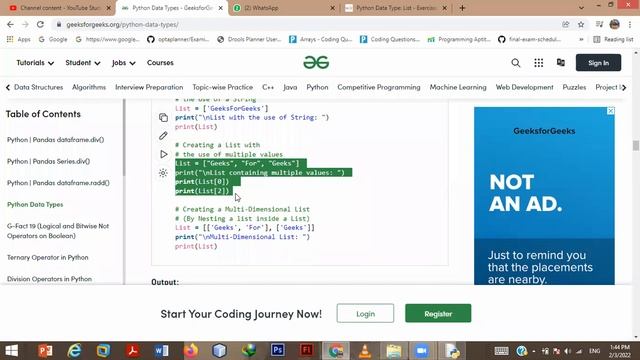Open the Competitive Programming topic
The image size is (640, 360).
pos(379,87)
